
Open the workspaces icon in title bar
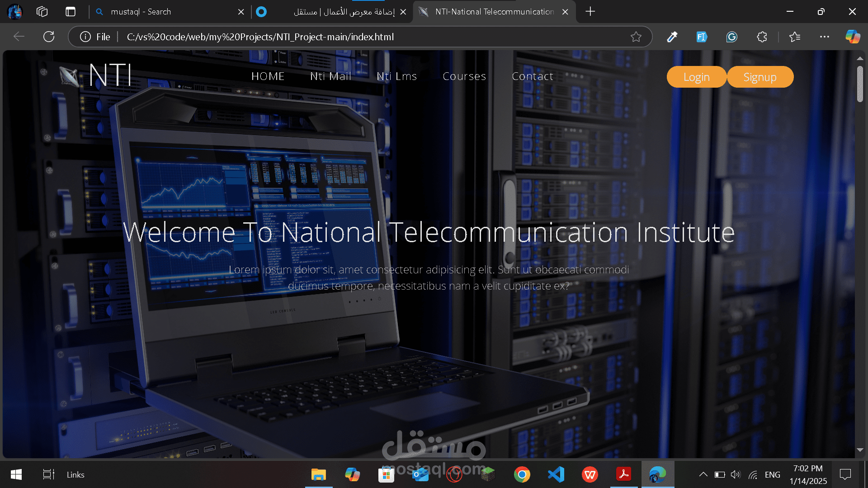(42, 12)
